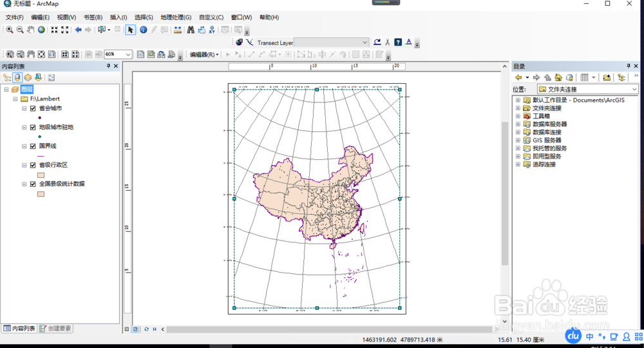Screen dimensions: 644x348
Task: Click the 全国县级统计数据 fill color swatch
Action: point(41,194)
